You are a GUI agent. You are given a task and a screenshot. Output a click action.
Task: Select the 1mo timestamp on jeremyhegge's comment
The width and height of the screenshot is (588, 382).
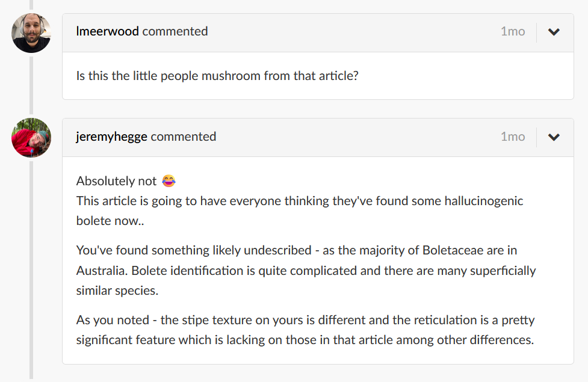[512, 137]
